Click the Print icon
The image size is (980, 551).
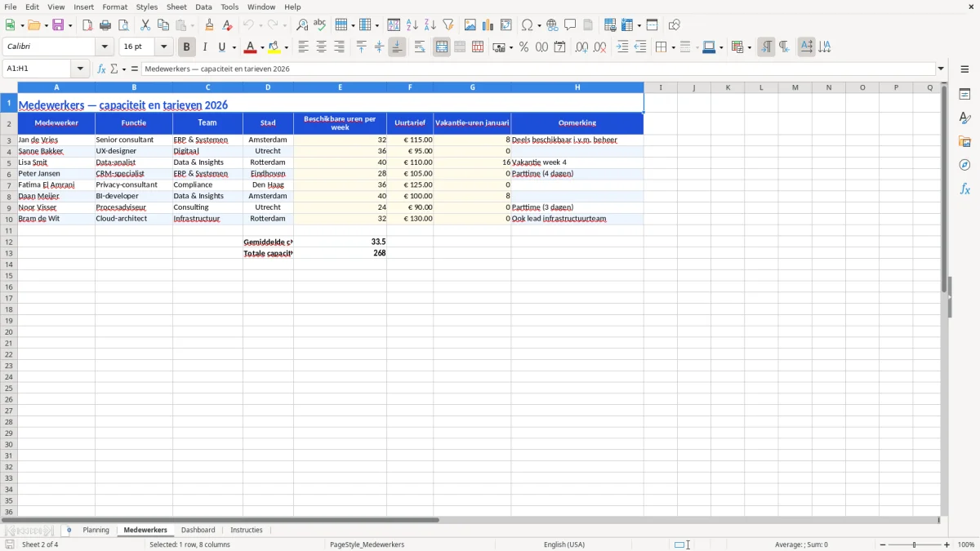(x=105, y=25)
